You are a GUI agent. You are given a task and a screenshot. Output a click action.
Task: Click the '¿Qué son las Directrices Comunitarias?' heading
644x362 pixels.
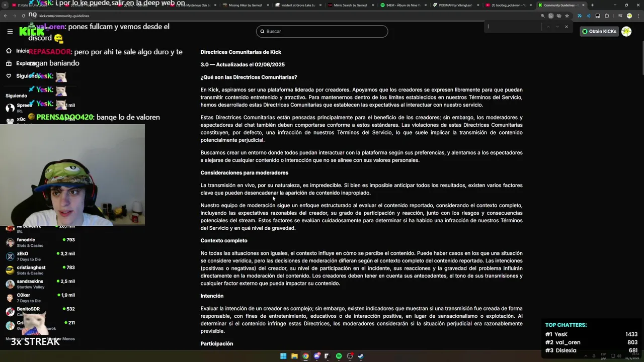click(249, 77)
